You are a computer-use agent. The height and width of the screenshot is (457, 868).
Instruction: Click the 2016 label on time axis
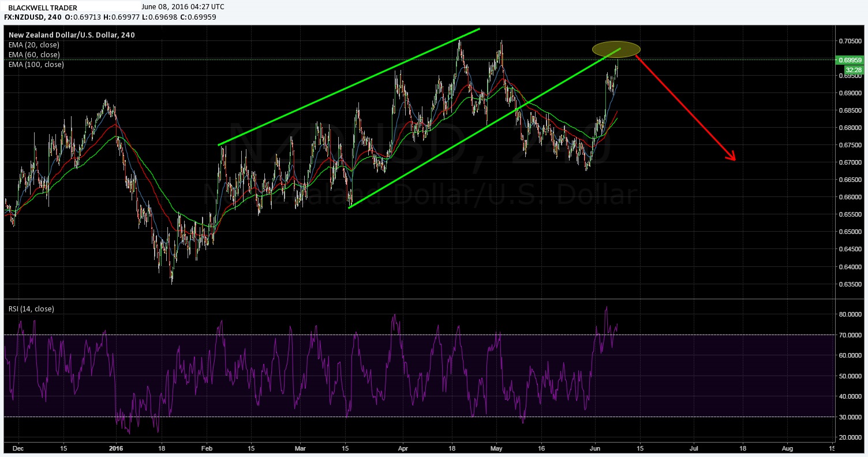pos(116,448)
